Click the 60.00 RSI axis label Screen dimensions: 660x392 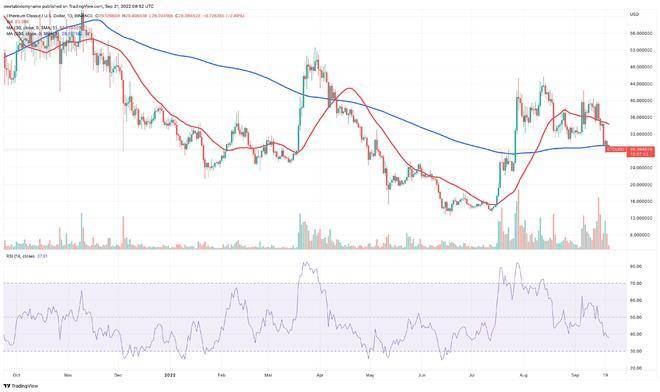coord(636,300)
